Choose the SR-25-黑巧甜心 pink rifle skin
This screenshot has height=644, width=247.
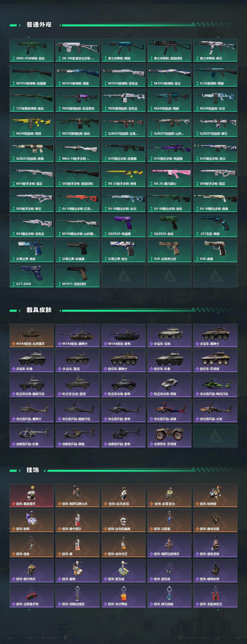(x=169, y=175)
